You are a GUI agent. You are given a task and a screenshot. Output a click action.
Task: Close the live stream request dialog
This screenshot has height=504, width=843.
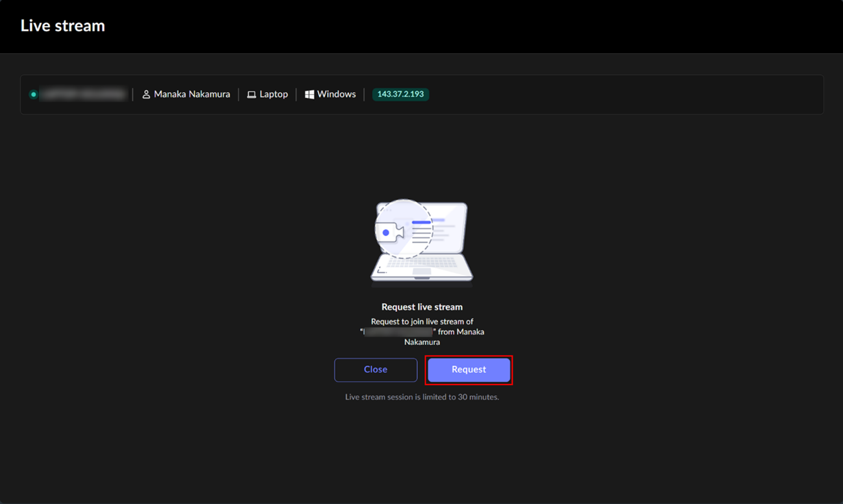375,370
